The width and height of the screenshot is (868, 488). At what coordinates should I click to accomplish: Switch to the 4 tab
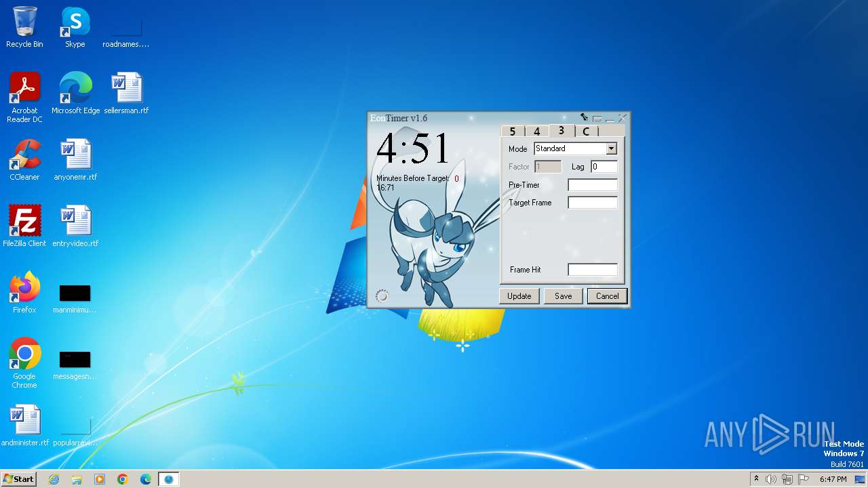point(536,131)
